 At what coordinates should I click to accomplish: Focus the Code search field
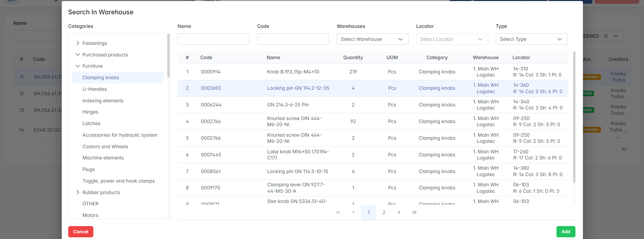pos(293,39)
